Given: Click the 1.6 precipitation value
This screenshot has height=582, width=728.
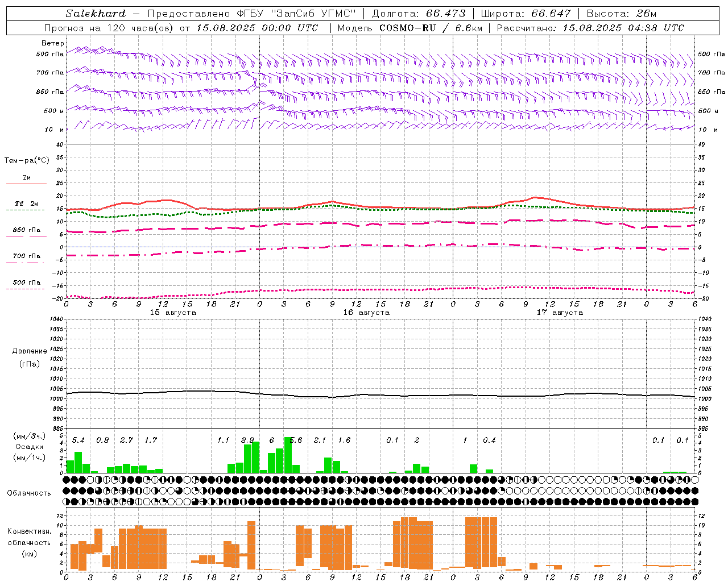Looking at the screenshot, I should 344,440.
